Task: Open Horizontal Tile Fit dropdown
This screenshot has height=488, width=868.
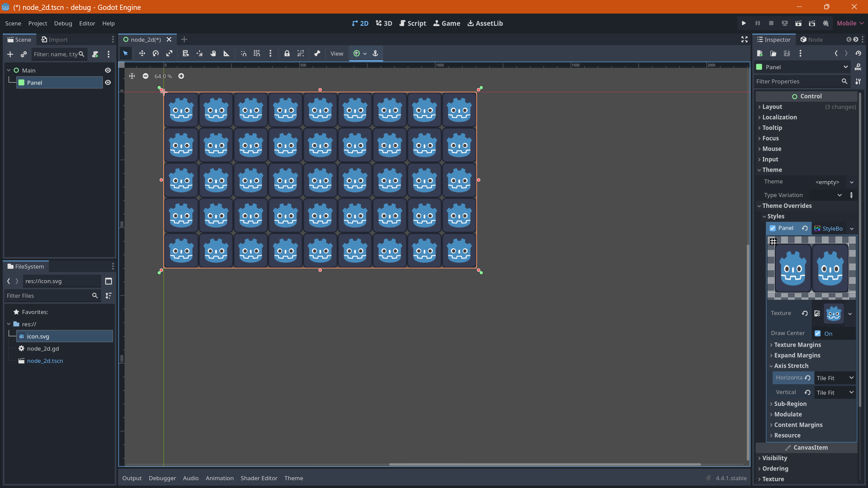Action: [x=834, y=378]
